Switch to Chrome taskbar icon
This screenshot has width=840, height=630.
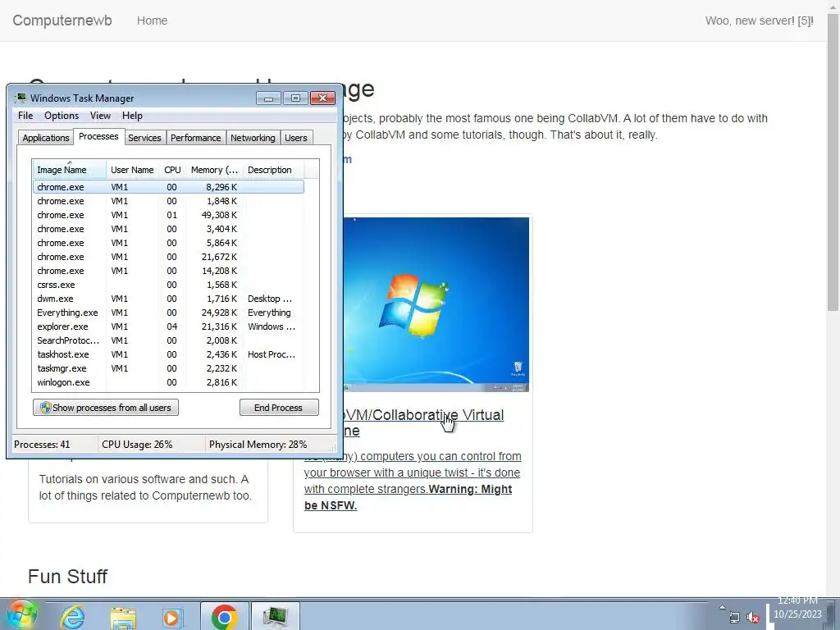click(225, 616)
